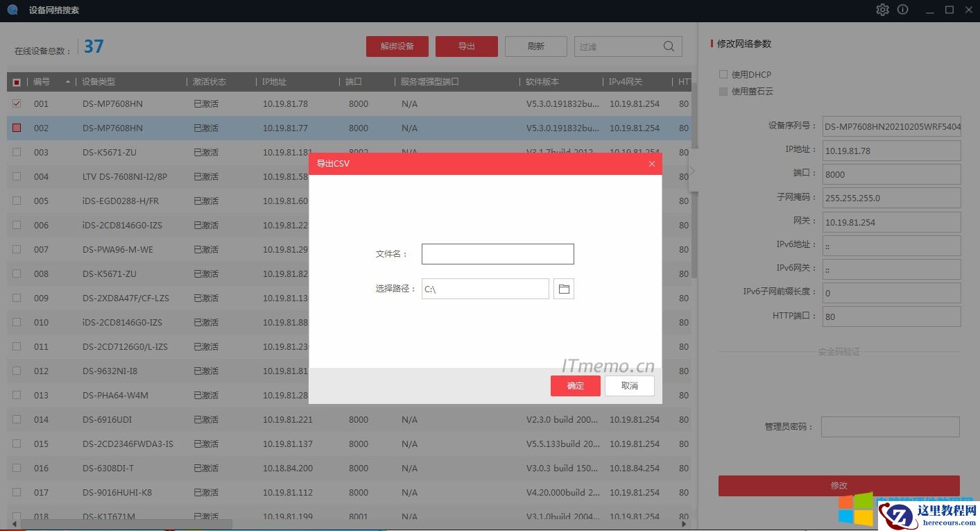The width and height of the screenshot is (980, 531).
Task: Select checkbox for device row 003
Action: click(17, 152)
